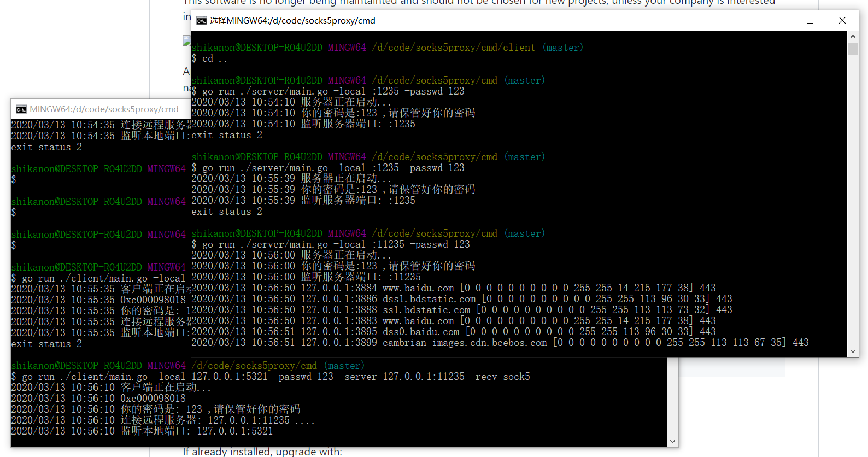The height and width of the screenshot is (457, 868).
Task: Click scroll-up arrow in front terminal scrollbar
Action: [x=853, y=37]
